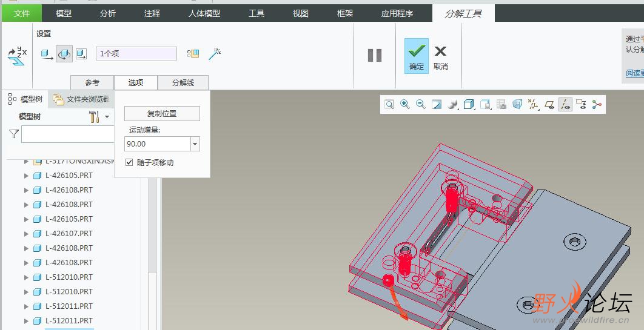Cancel with the X 取消 button
The width and height of the screenshot is (644, 330).
coord(441,56)
